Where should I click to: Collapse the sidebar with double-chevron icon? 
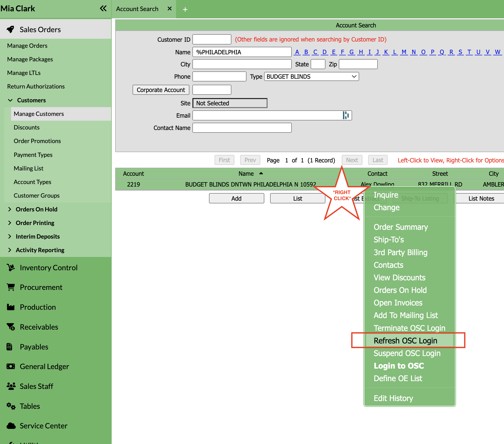pos(103,9)
